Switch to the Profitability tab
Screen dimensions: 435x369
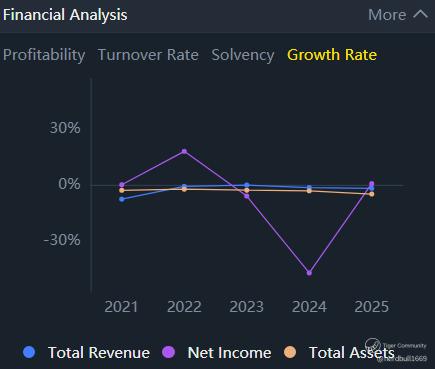tap(44, 55)
